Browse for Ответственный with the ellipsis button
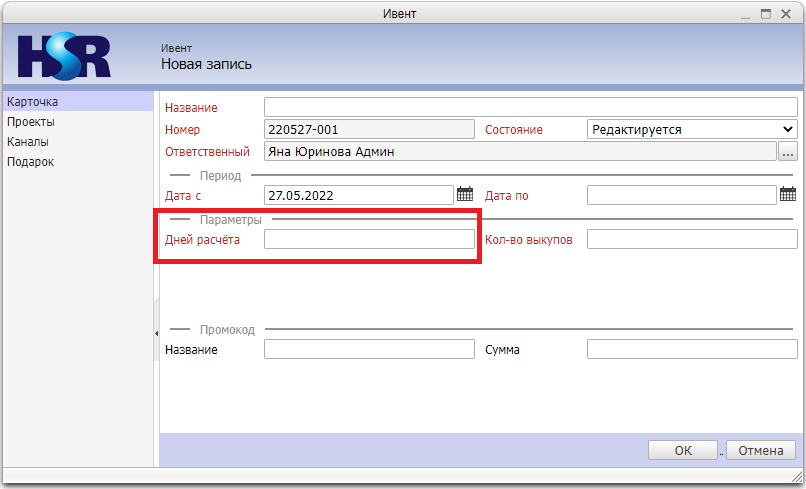The height and width of the screenshot is (489, 806). pos(787,152)
